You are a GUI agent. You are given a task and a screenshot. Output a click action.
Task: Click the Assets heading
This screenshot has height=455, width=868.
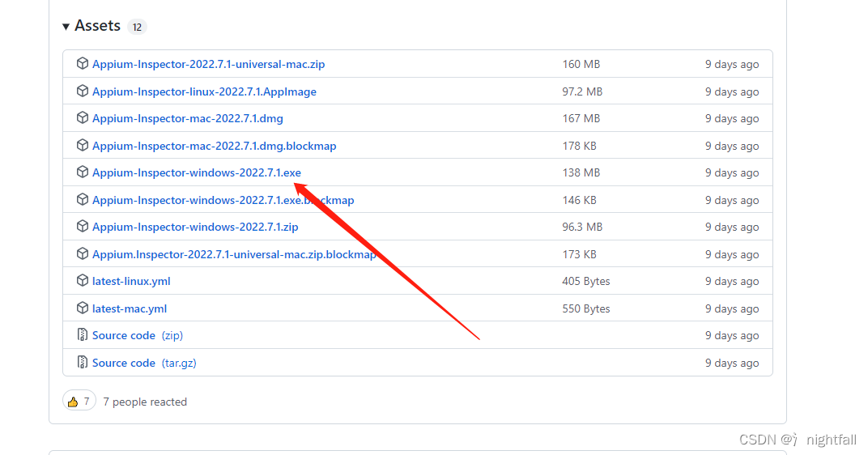[97, 25]
